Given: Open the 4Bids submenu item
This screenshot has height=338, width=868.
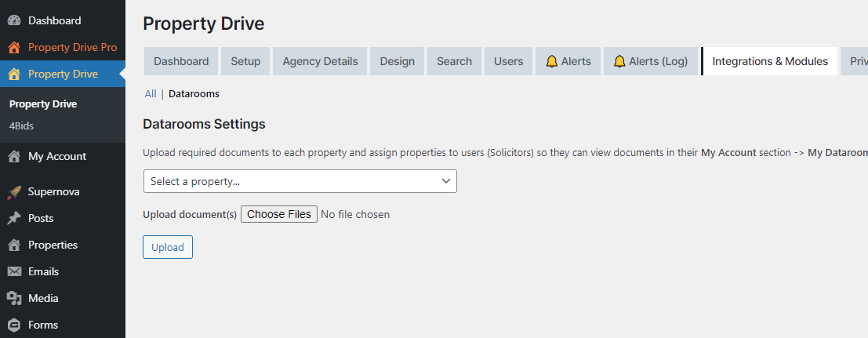Looking at the screenshot, I should 21,125.
